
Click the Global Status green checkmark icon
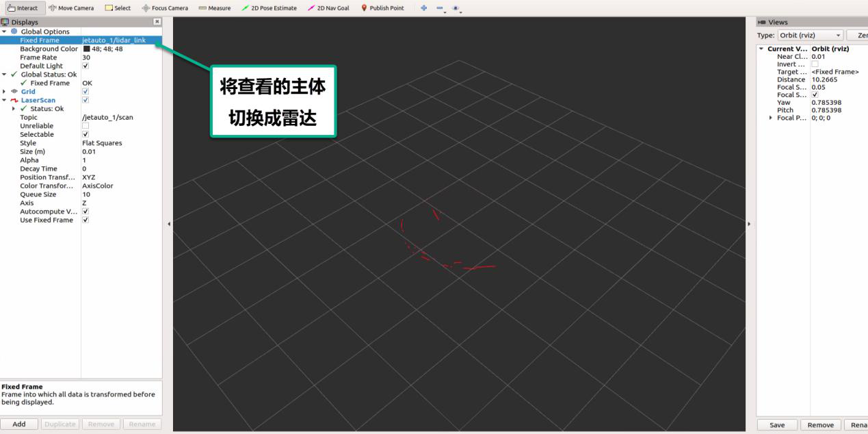(14, 75)
